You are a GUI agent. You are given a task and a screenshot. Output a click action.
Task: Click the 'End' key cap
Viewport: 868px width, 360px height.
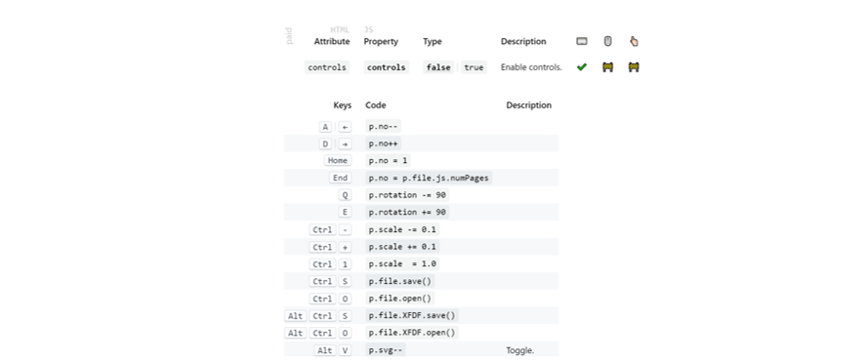tap(340, 178)
